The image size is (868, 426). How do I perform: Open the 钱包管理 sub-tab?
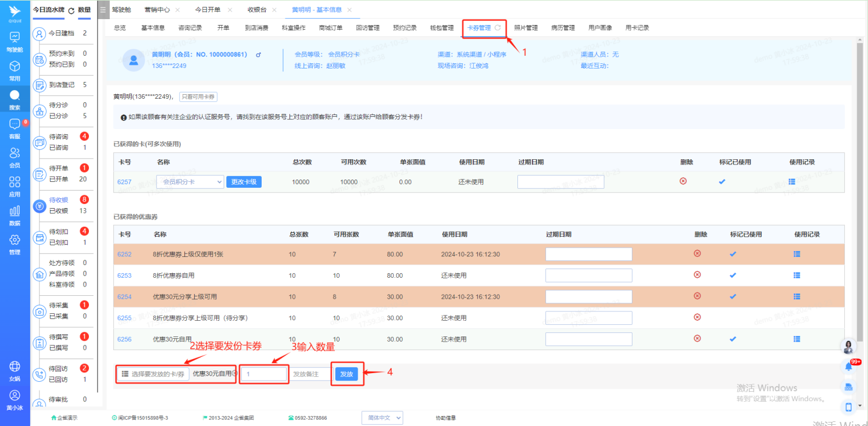(x=442, y=27)
